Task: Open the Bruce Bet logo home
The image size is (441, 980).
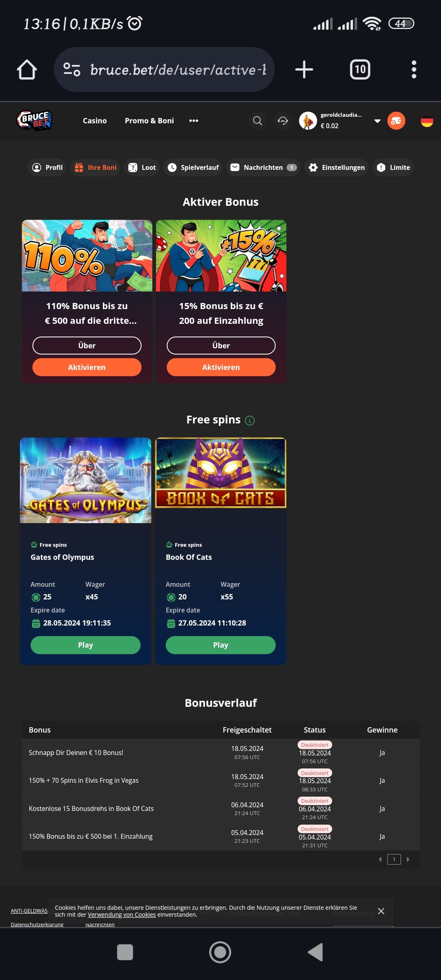Action: click(x=34, y=120)
